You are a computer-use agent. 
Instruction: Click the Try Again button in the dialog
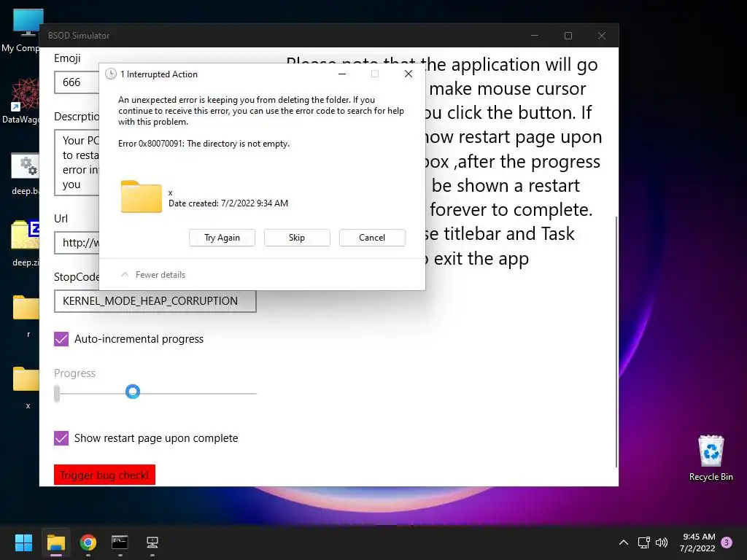pyautogui.click(x=222, y=238)
